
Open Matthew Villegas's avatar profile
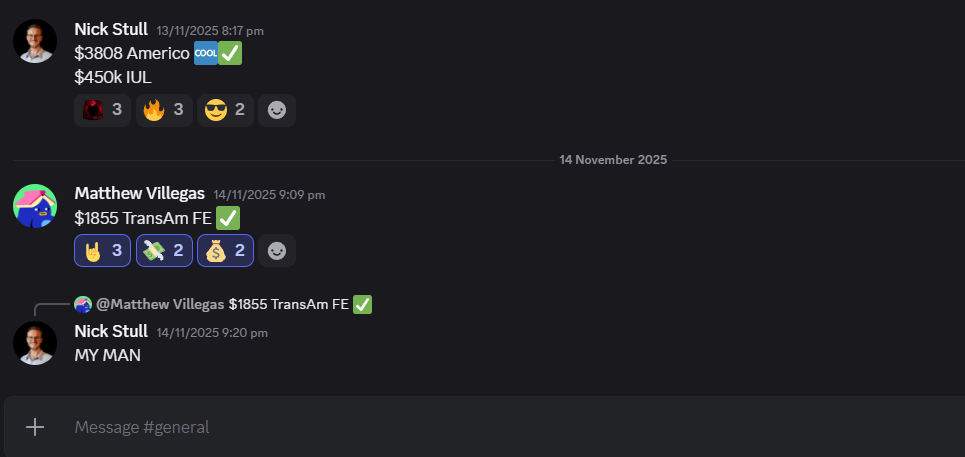pyautogui.click(x=35, y=205)
